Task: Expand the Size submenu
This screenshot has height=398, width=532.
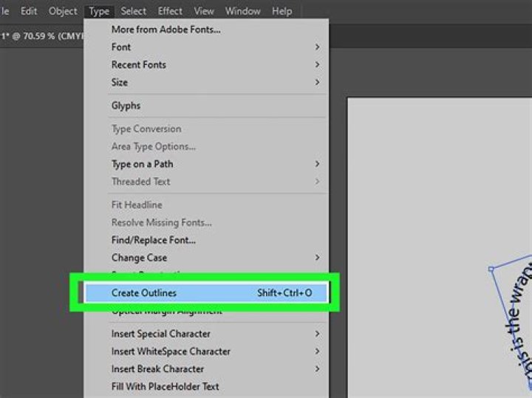Action: [317, 83]
